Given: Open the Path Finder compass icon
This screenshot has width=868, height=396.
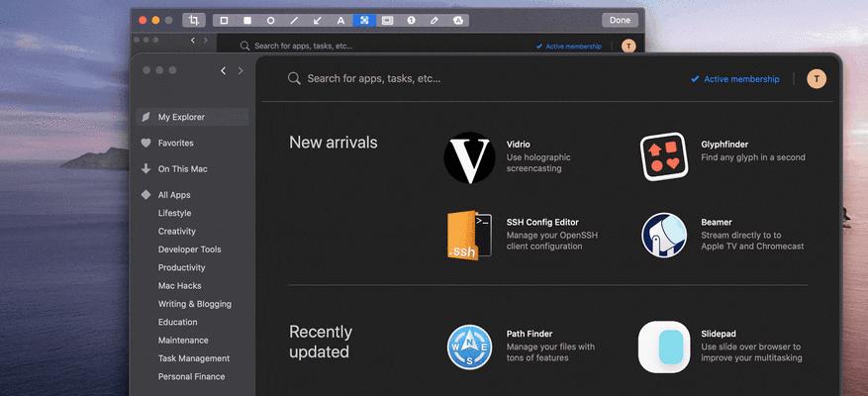Looking at the screenshot, I should click(469, 347).
